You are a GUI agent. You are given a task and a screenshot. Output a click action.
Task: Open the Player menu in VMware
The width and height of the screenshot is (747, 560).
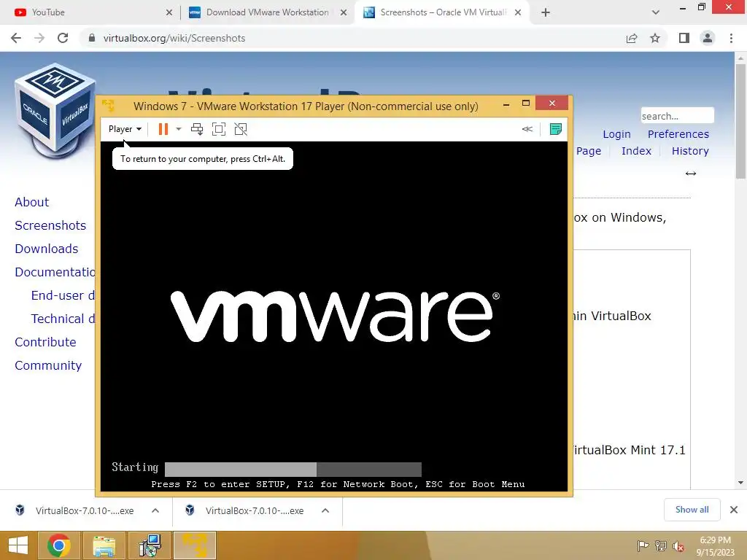125,129
